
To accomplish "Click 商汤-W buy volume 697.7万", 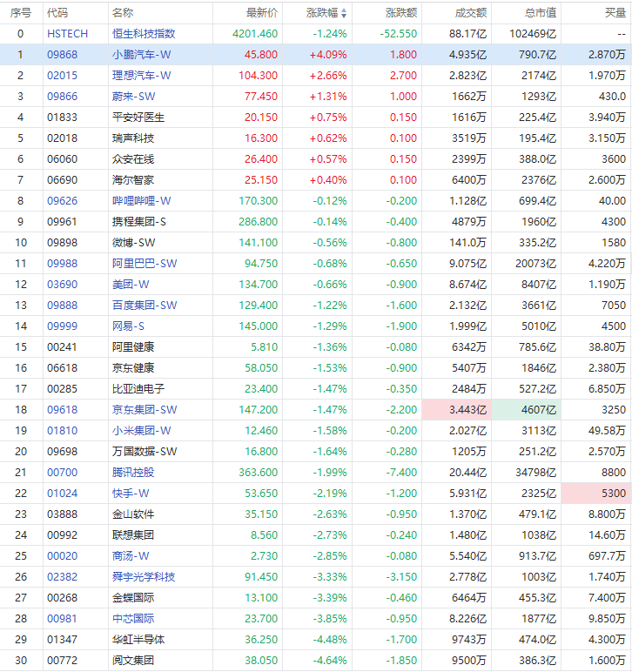I will pos(607,556).
